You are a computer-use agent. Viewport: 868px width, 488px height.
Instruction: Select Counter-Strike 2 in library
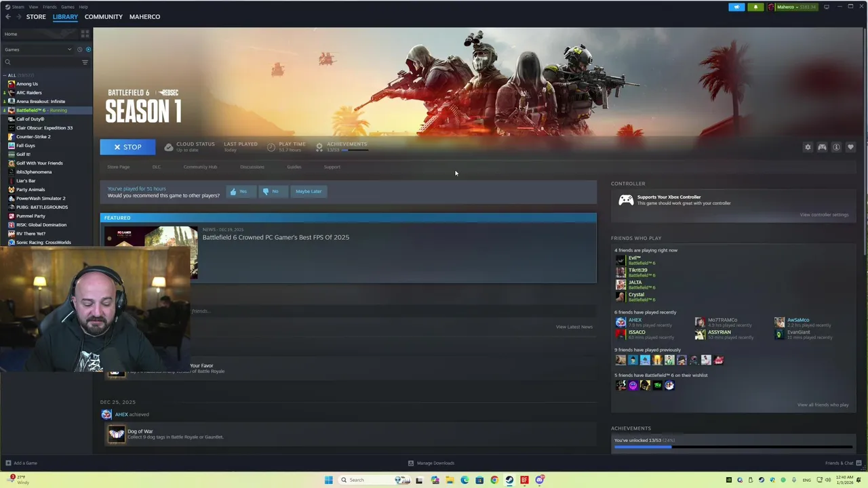pyautogui.click(x=33, y=137)
